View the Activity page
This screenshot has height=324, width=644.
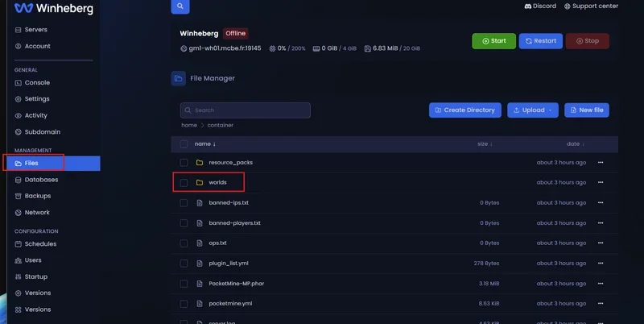pos(31,115)
